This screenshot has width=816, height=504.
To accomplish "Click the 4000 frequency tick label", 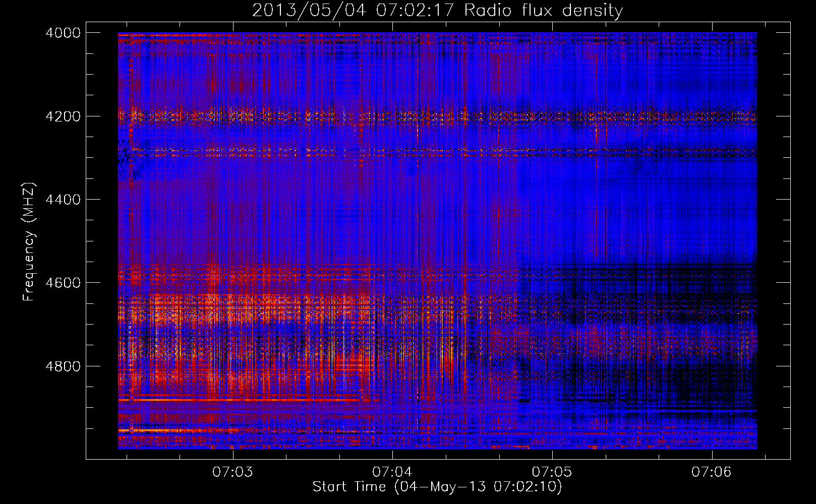I will click(x=63, y=33).
